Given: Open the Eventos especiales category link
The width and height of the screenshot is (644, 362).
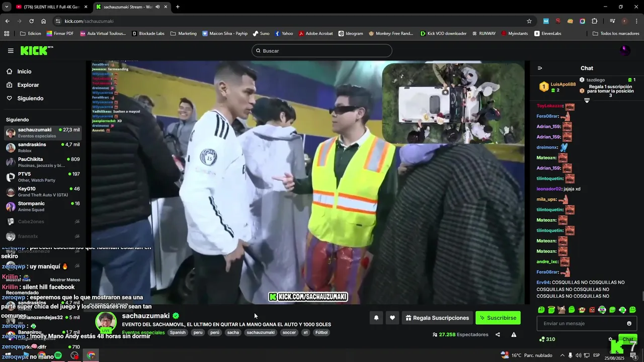Looking at the screenshot, I should [x=143, y=332].
